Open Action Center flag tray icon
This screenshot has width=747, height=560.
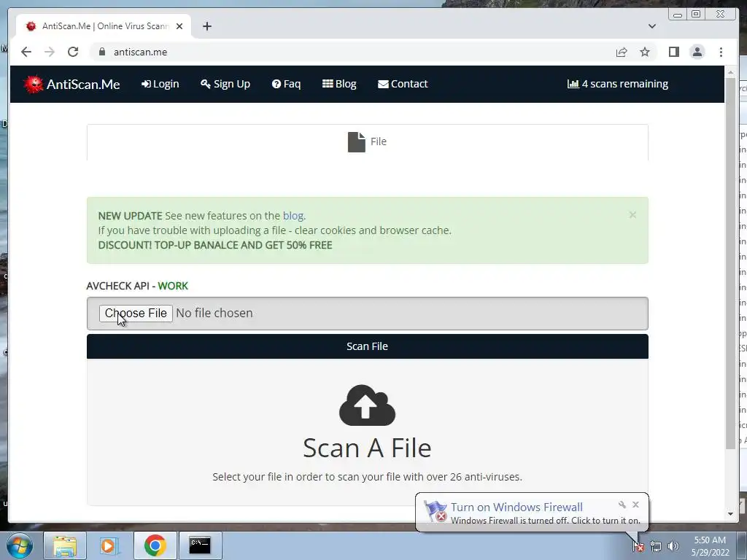[638, 546]
